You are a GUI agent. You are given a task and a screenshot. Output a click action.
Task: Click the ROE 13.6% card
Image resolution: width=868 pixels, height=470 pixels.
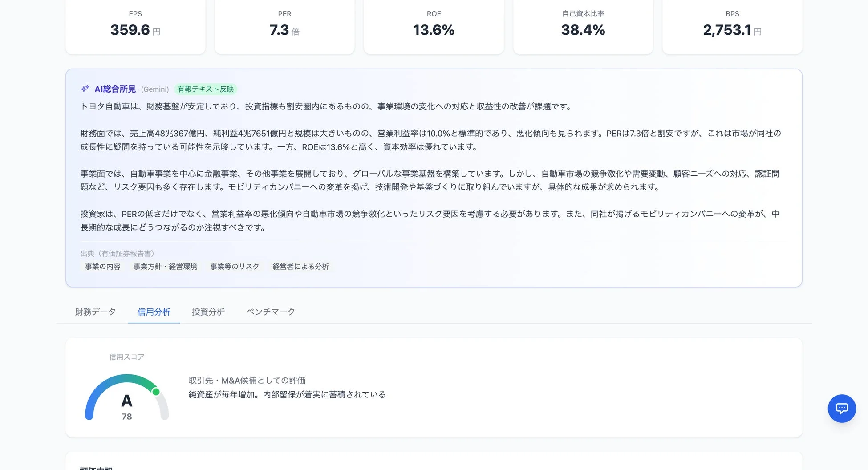(x=433, y=24)
